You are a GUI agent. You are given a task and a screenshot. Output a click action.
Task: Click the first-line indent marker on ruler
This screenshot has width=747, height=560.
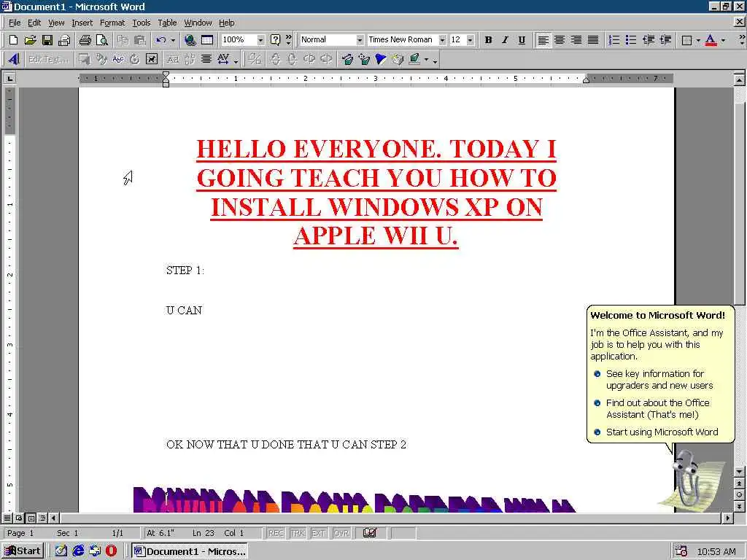click(166, 75)
